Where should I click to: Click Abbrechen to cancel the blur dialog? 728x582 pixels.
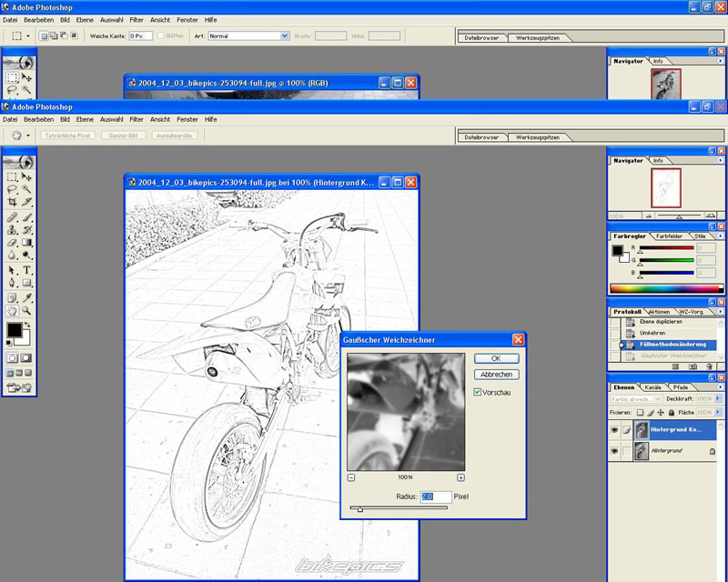coord(496,374)
